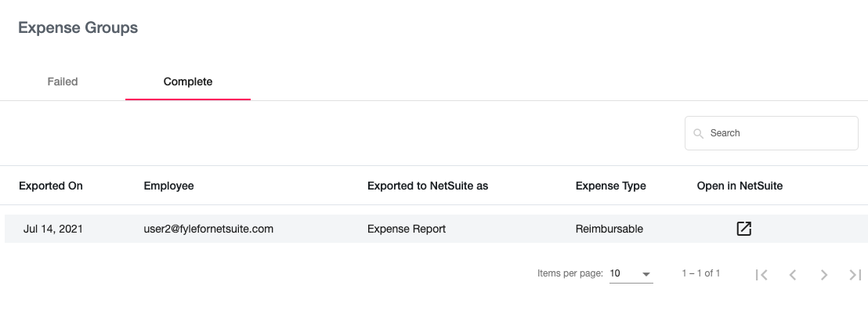868x318 pixels.
Task: Go to next page chevron
Action: tap(823, 274)
